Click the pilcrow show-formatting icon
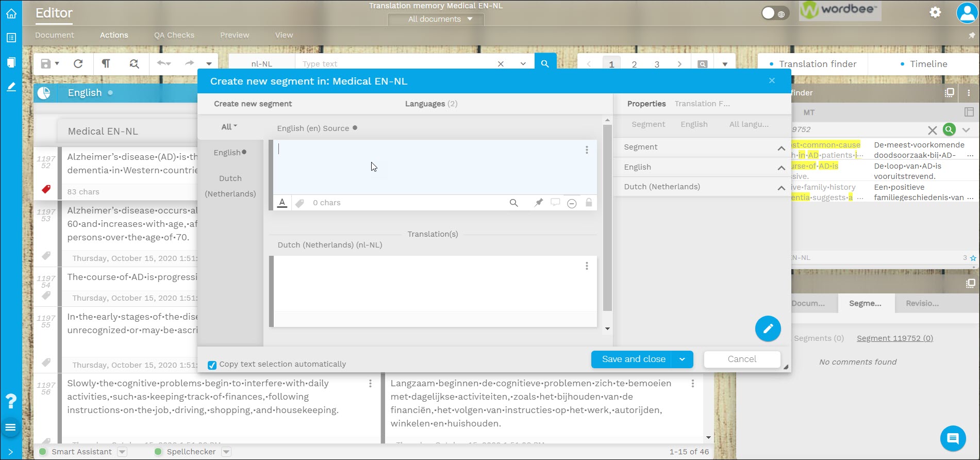The image size is (980, 460). 106,63
